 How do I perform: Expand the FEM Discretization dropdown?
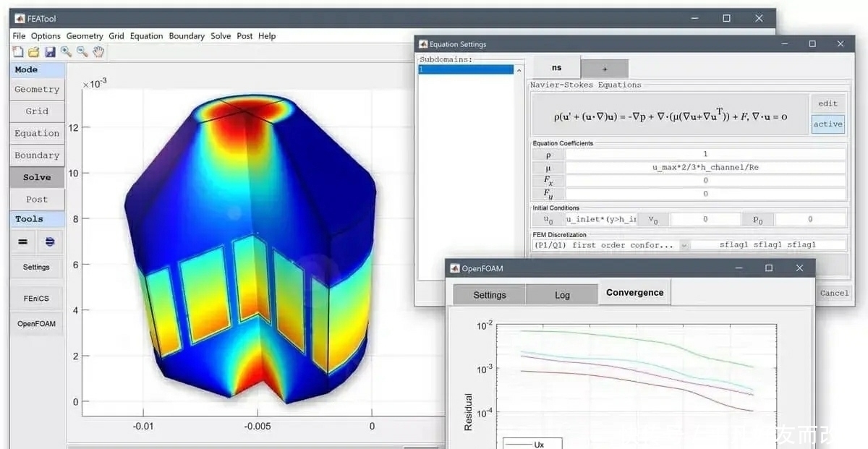684,245
